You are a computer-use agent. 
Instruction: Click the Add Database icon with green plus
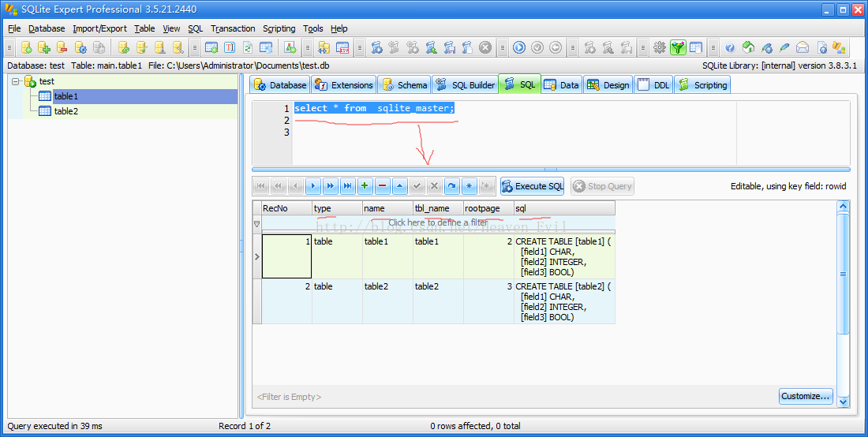tap(43, 47)
